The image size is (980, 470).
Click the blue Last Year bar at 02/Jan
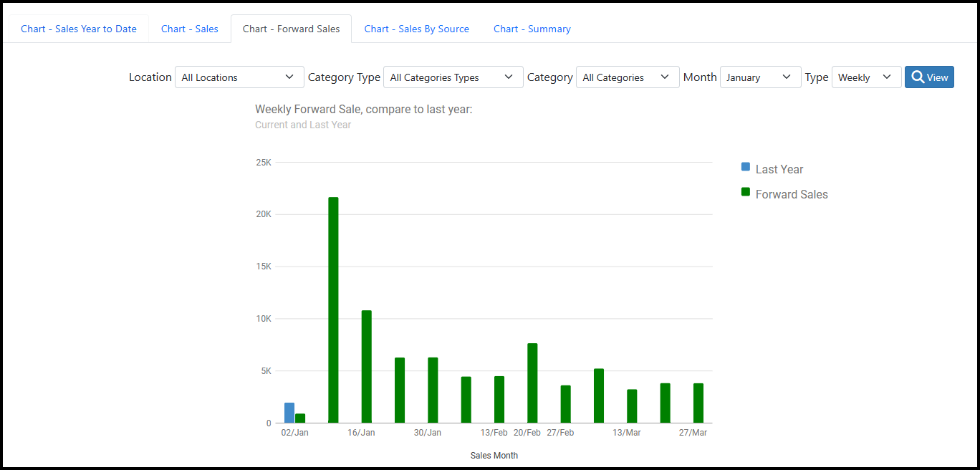pos(289,413)
